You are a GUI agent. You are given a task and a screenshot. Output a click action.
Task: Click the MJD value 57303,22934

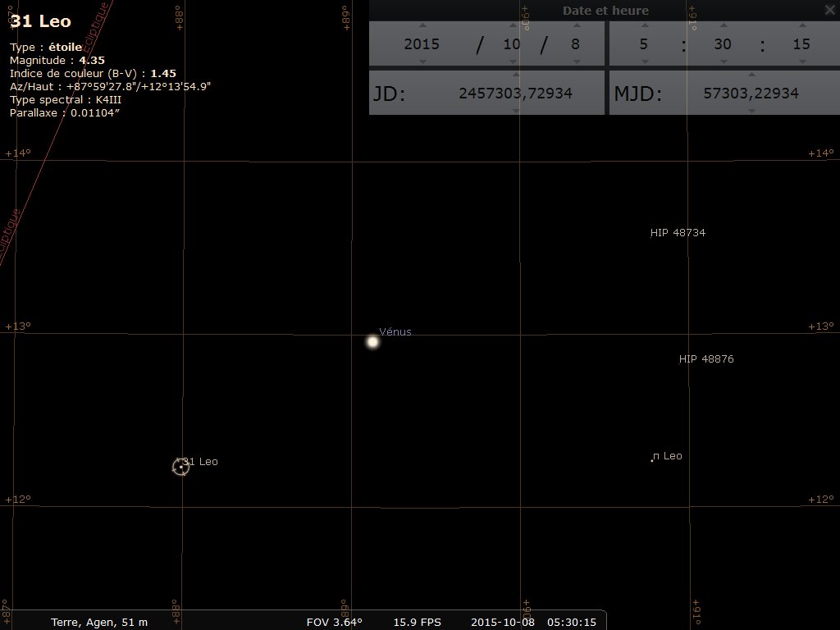pos(751,93)
